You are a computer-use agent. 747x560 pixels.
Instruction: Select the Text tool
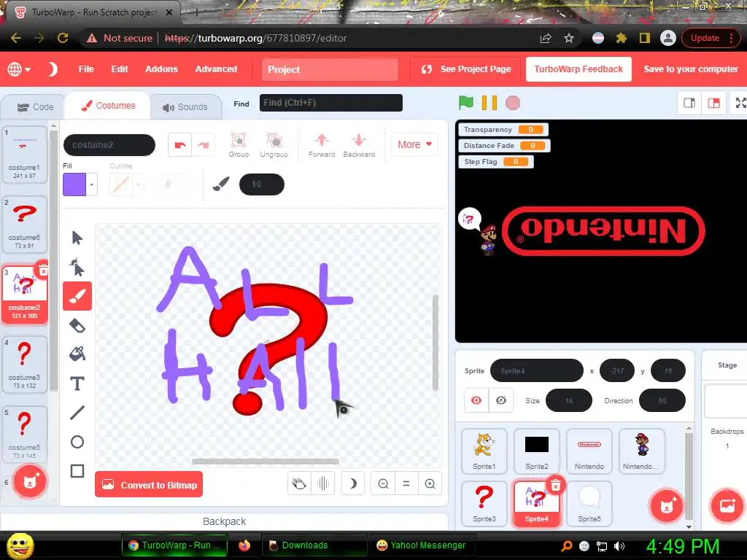tap(77, 384)
